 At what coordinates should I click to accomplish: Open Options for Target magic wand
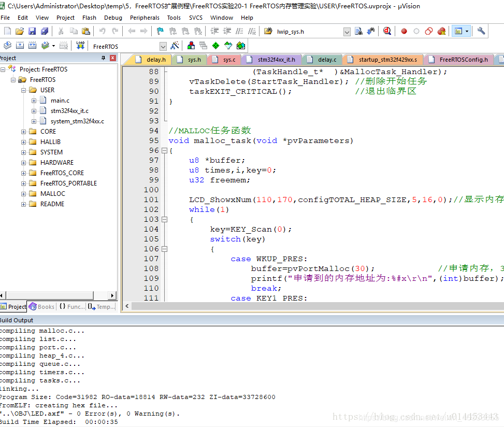point(175,46)
